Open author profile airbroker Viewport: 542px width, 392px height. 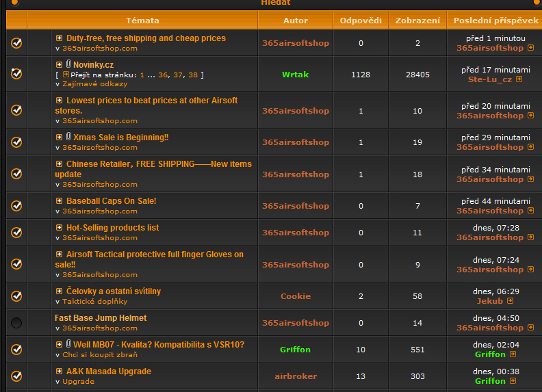click(295, 376)
